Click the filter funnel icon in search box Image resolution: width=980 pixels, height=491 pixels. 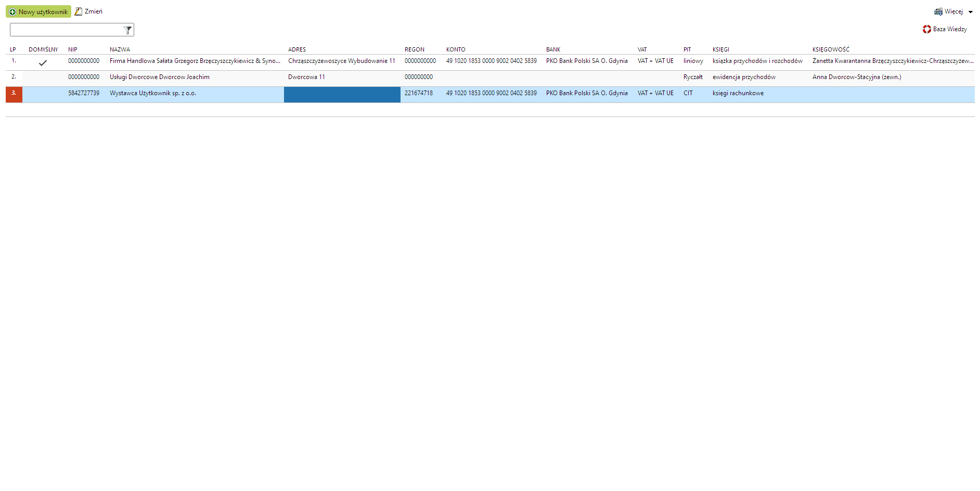(x=127, y=30)
